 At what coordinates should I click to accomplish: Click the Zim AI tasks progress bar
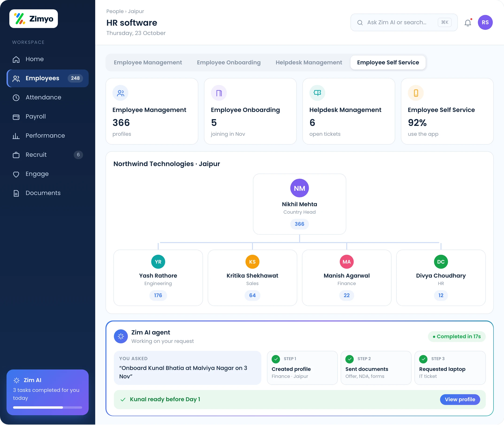coord(48,408)
